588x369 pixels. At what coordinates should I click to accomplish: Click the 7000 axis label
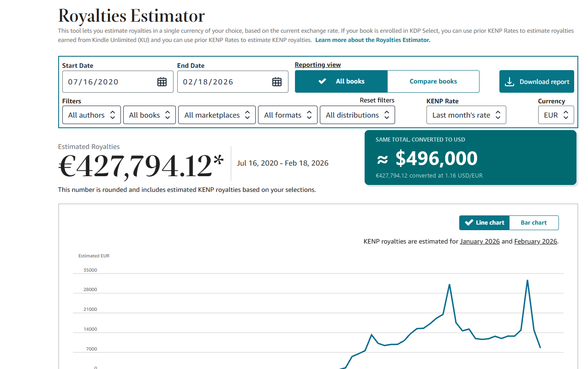[x=91, y=349]
